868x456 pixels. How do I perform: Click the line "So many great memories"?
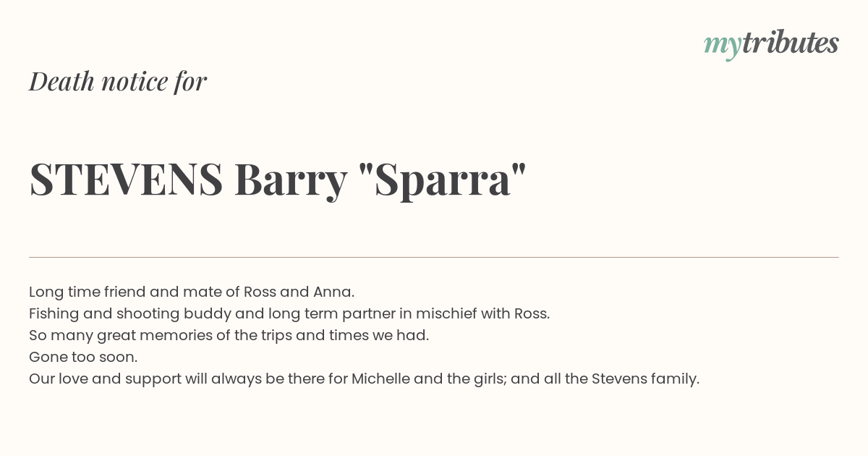tap(229, 335)
